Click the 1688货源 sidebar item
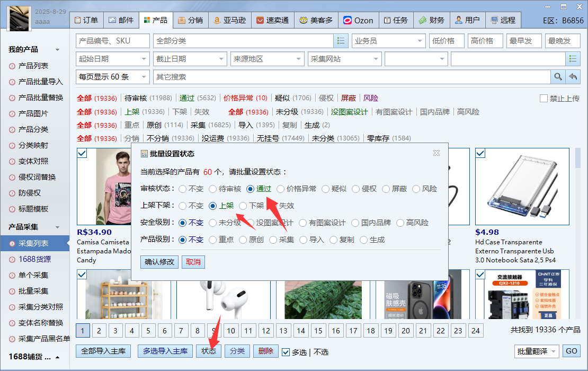588x371 pixels. pos(34,259)
